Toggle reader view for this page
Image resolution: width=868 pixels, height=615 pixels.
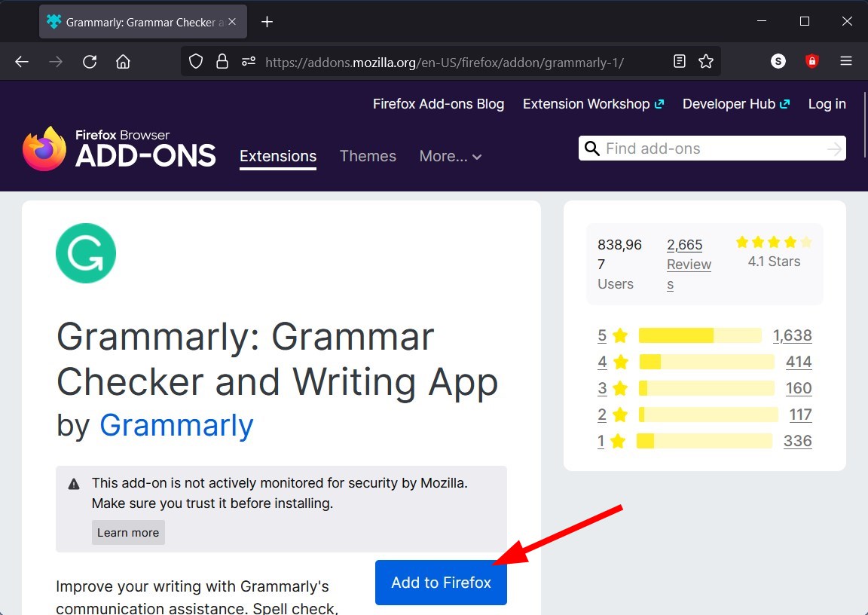pos(679,62)
